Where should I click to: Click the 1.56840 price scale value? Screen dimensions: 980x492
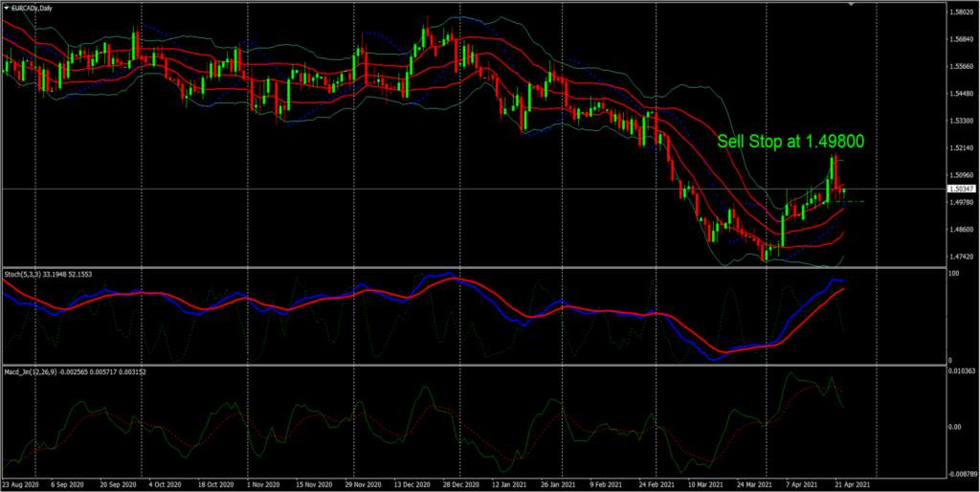point(963,40)
